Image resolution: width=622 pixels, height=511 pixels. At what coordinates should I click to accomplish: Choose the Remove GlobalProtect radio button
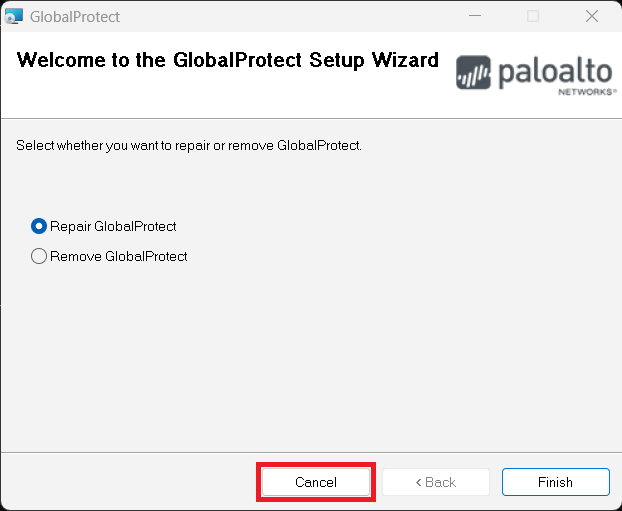click(39, 256)
